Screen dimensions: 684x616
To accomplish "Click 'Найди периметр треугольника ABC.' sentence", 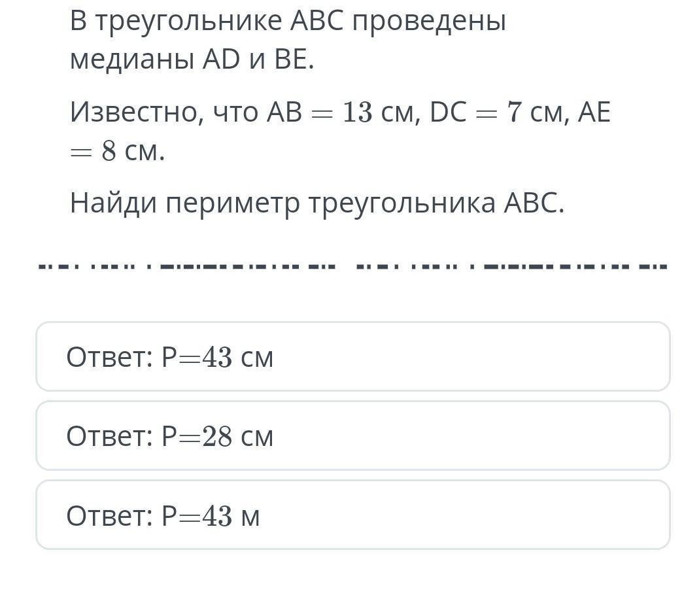I will pos(316,203).
